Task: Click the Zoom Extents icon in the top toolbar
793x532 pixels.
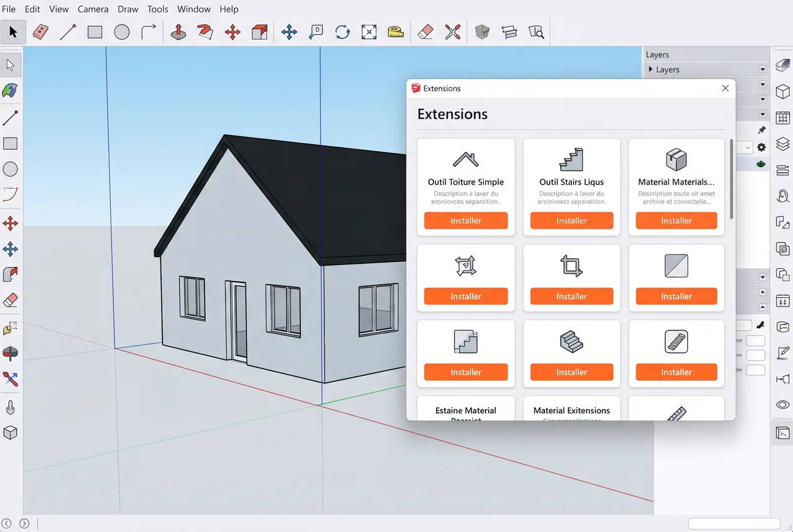Action: click(369, 32)
